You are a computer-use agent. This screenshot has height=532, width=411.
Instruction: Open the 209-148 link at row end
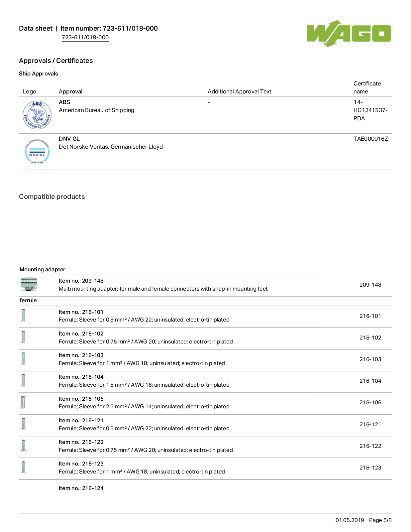tap(370, 285)
